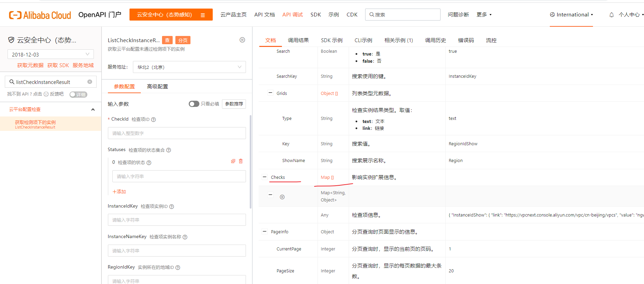
Task: Click the Alibaba Cloud logo
Action: click(x=40, y=15)
